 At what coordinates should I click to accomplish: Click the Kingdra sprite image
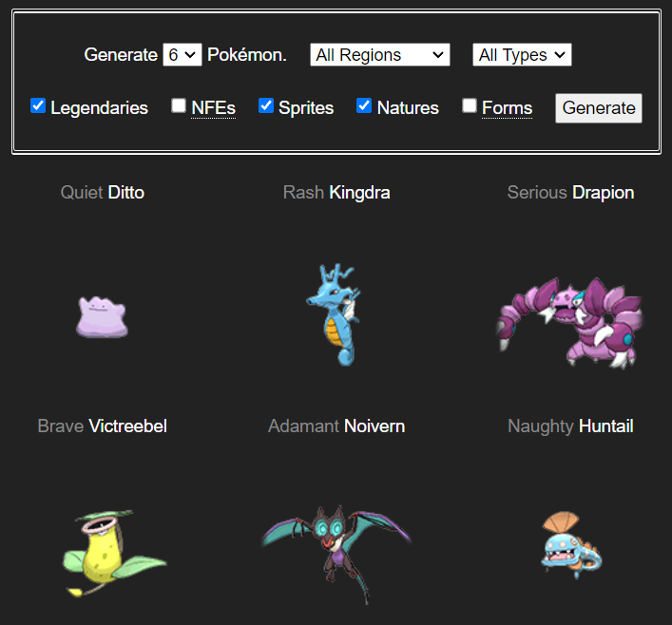(x=335, y=314)
